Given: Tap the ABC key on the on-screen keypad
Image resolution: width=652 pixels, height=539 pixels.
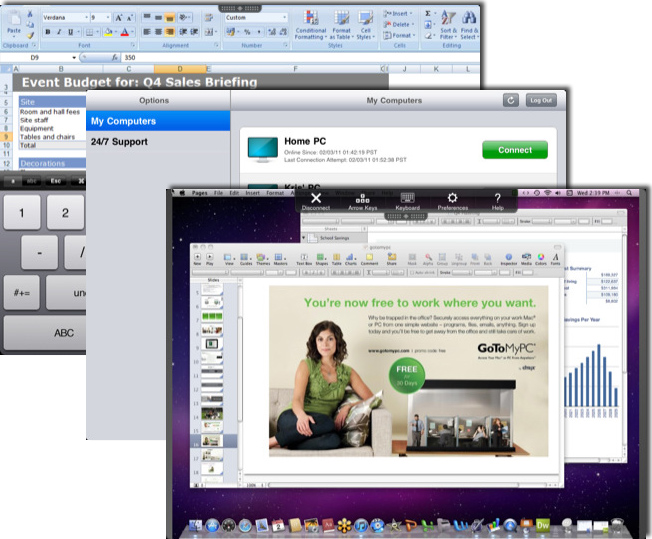Looking at the screenshot, I should [46, 333].
